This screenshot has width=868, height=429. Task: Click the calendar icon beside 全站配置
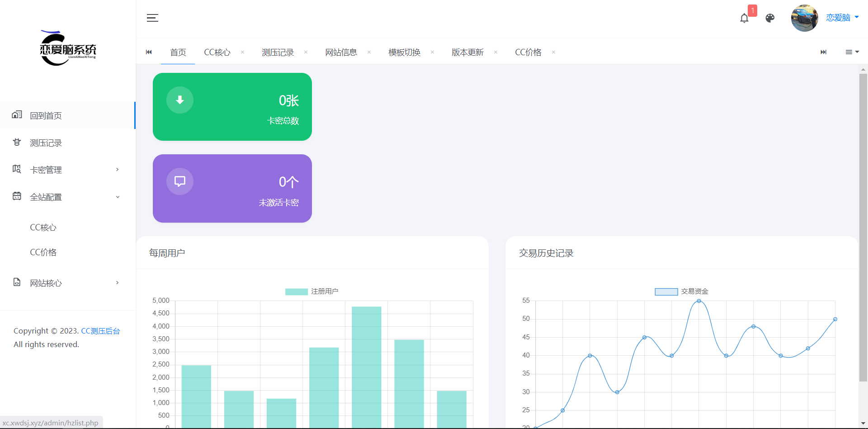click(17, 196)
